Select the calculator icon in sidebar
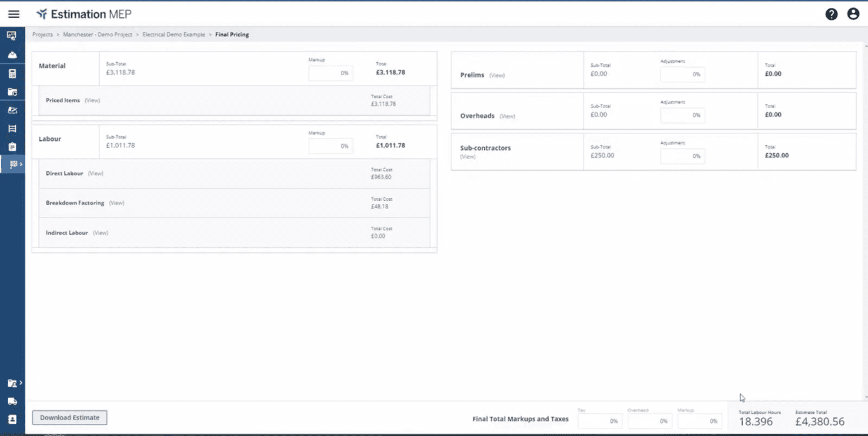 click(12, 74)
